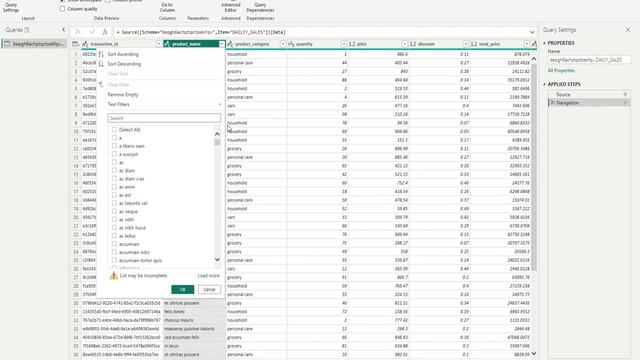Open discount column filter dropdown
This screenshot has width=640, height=360.
(466, 44)
